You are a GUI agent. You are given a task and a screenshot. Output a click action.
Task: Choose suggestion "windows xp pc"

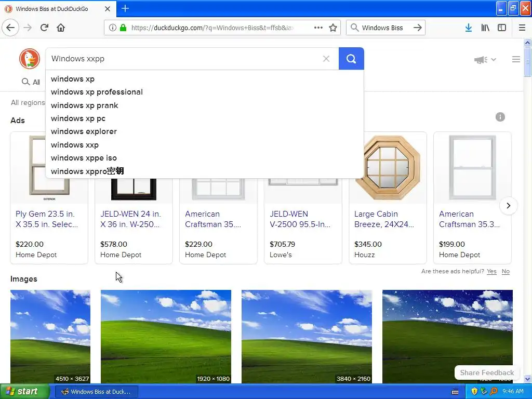click(x=205, y=118)
